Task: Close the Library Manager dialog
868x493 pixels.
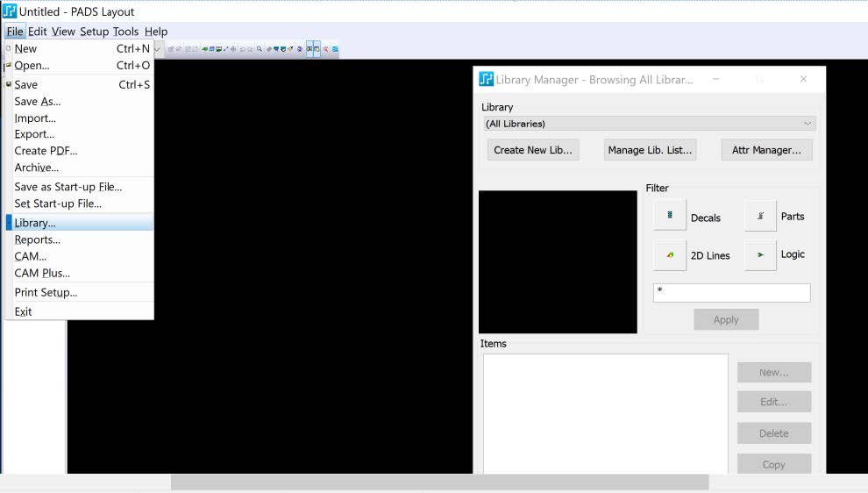Action: [803, 79]
